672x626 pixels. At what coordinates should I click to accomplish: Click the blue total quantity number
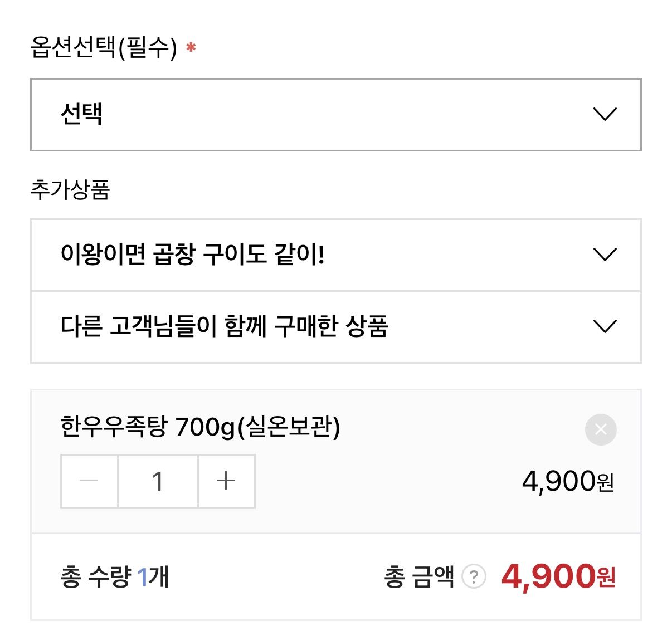tap(143, 576)
